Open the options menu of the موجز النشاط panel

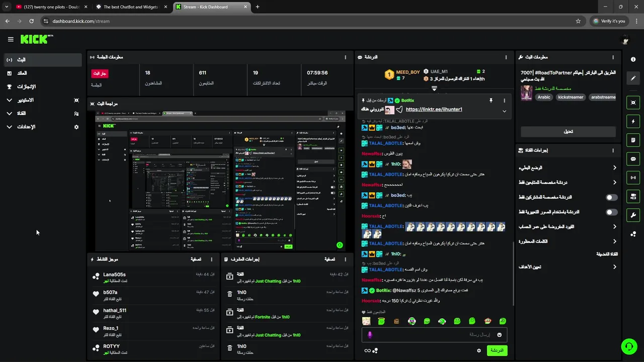(x=211, y=259)
